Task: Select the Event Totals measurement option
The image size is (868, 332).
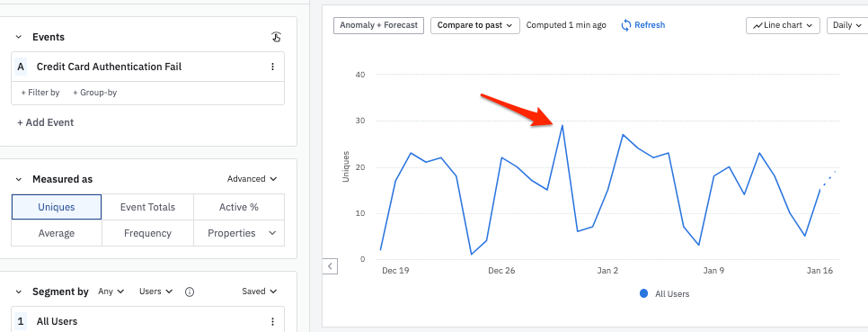Action: coord(147,207)
